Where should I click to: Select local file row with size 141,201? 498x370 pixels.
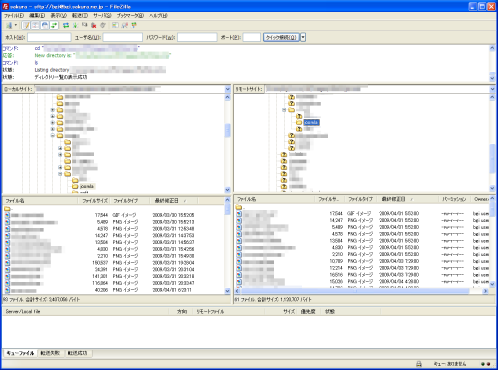point(114,276)
